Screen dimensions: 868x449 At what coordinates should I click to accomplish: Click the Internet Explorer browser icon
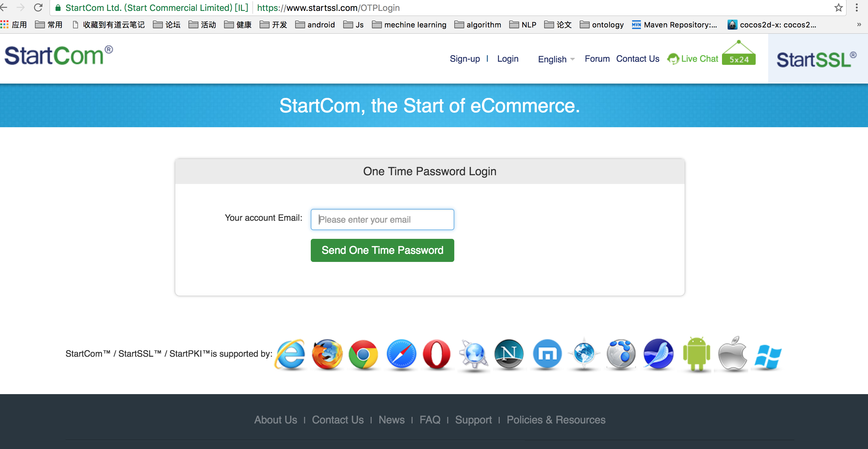290,354
